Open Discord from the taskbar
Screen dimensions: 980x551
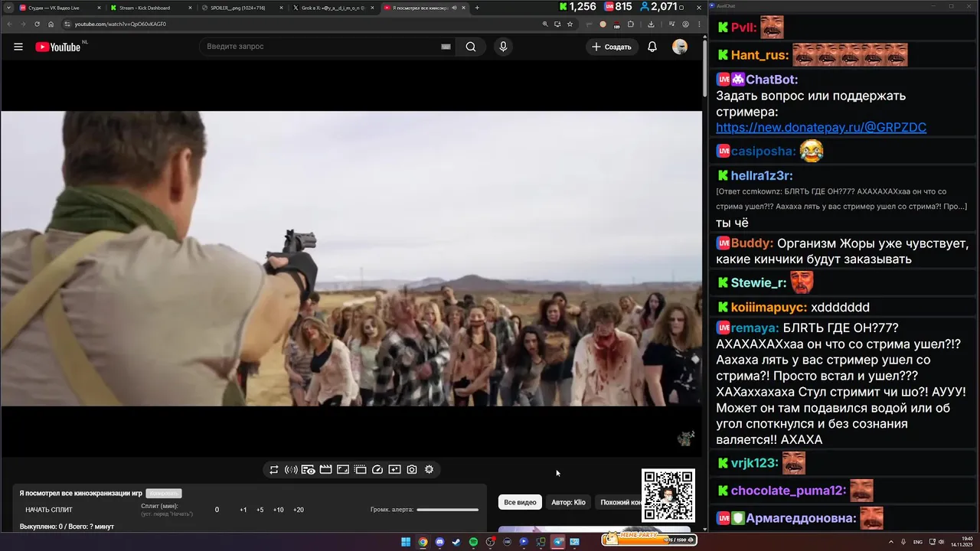[439, 542]
